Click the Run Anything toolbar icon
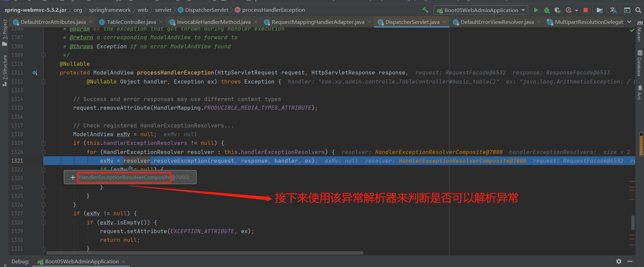The image size is (644, 267). [x=627, y=10]
